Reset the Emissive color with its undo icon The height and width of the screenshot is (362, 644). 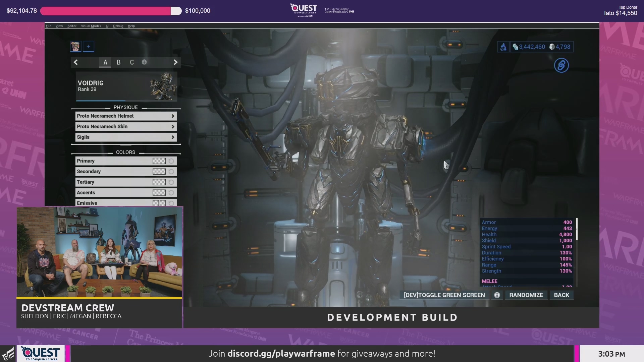171,203
